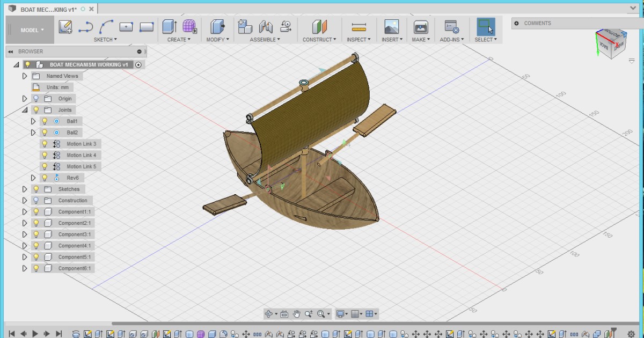
Task: Click the COMMENTS button top right
Action: pos(536,23)
